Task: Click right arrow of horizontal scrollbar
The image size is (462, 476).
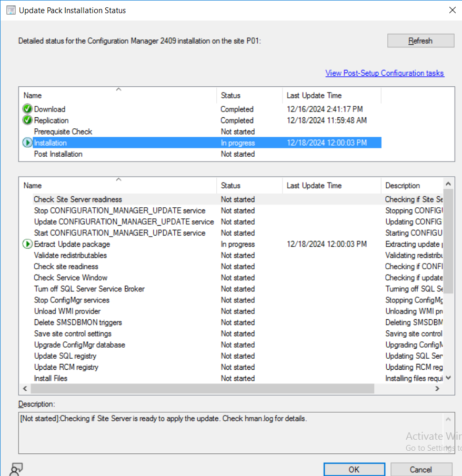Action: coord(437,389)
